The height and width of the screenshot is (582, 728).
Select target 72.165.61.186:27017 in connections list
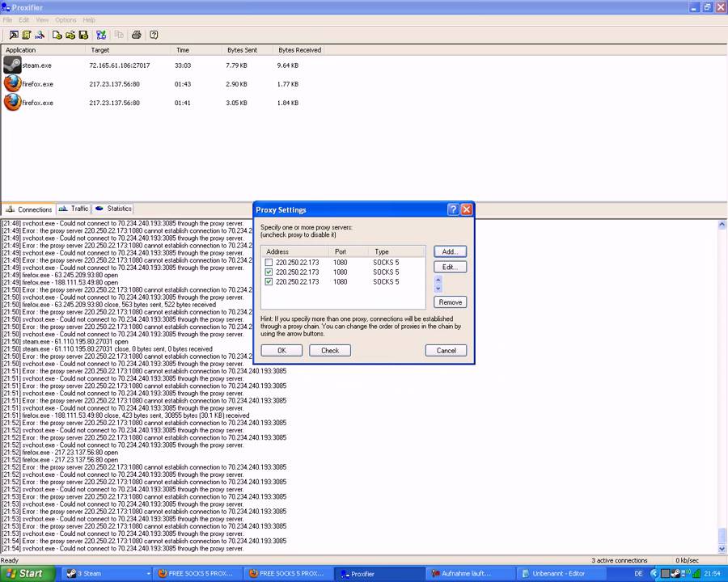(120, 65)
